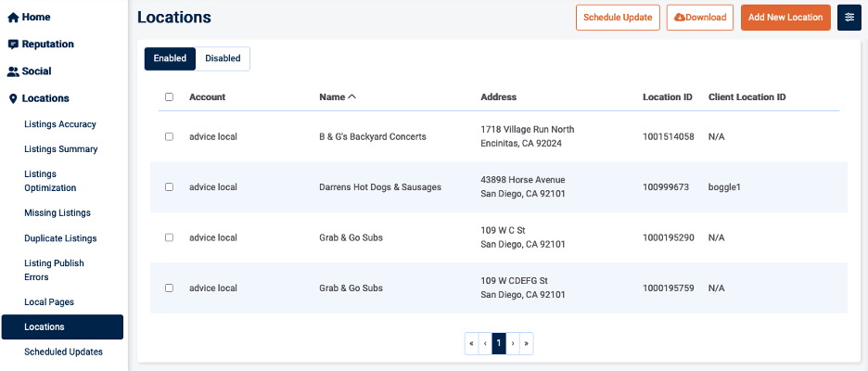Sort by Name column using the arrow

click(352, 96)
